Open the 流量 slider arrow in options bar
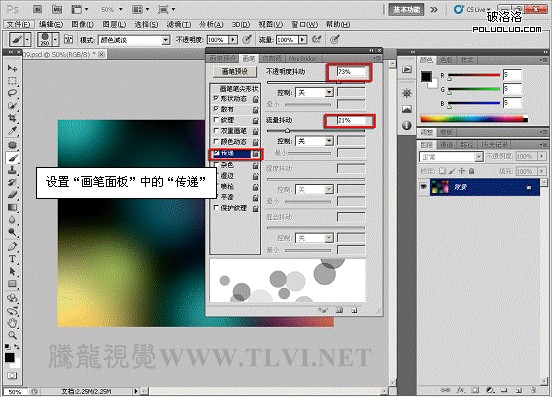This screenshot has width=552, height=397. 302,40
